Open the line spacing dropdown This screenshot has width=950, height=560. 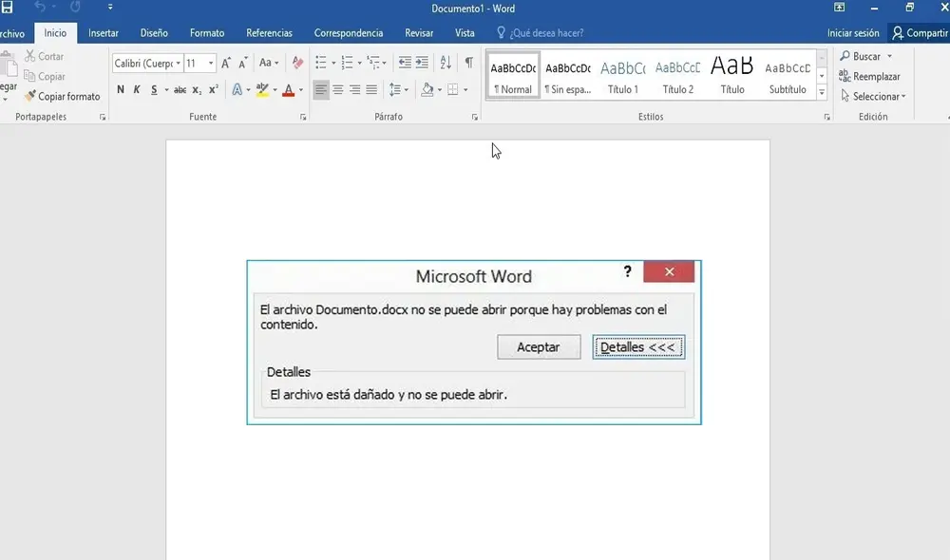point(405,89)
